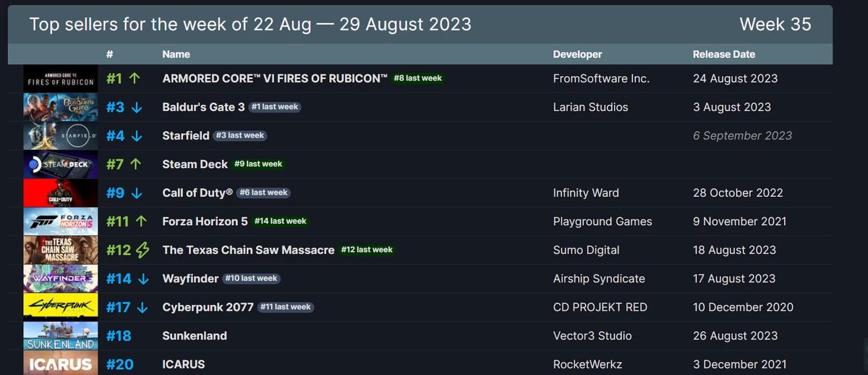The image size is (868, 375).
Task: Click the up arrow beside rank #11
Action: click(x=141, y=222)
